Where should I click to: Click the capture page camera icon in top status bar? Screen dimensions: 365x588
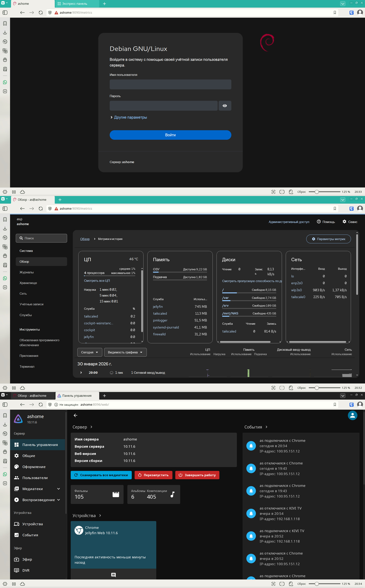[273, 192]
